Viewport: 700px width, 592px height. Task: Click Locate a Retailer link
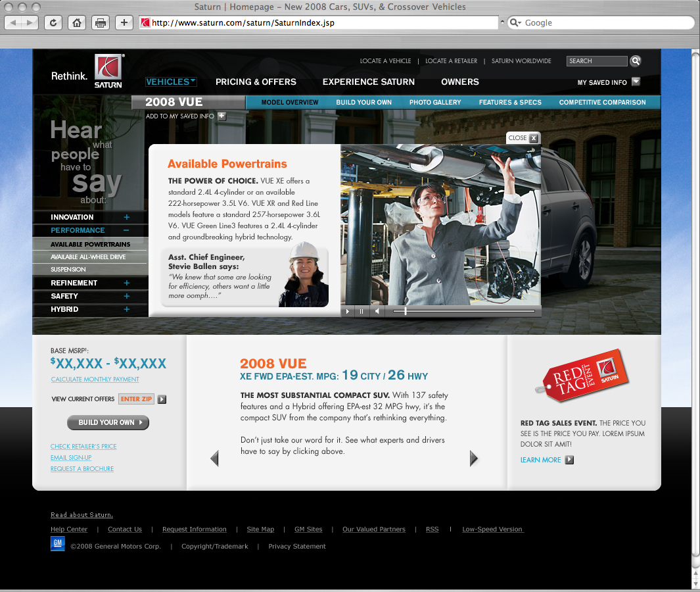pos(452,61)
